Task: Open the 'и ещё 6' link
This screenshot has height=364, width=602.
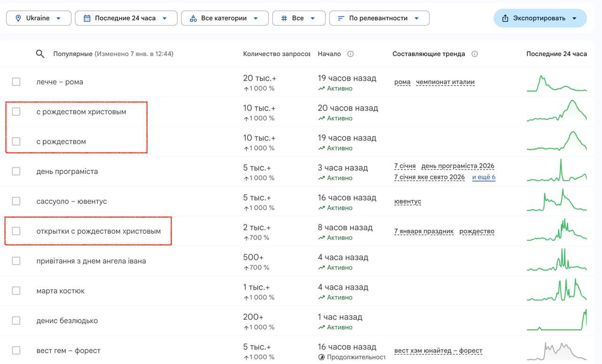Action: (x=483, y=177)
